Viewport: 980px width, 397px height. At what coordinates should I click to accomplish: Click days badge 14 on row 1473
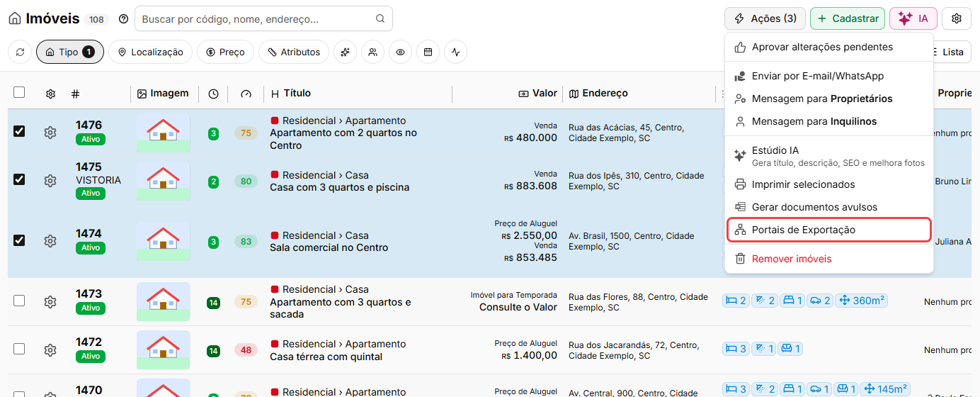coord(213,303)
